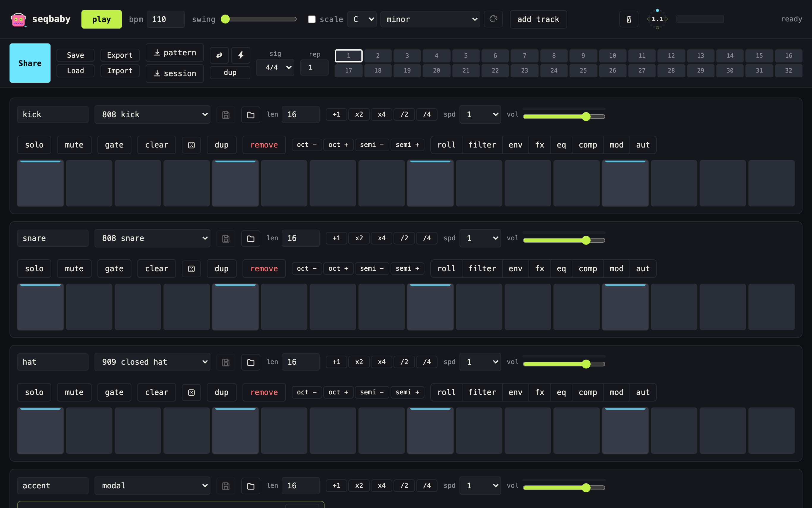The image size is (812, 508).
Task: Download pattern via arrow icon button
Action: coord(174,53)
